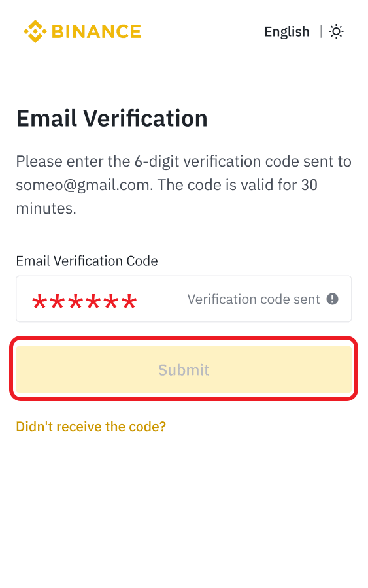Click the BINANCE wordmark text

(x=96, y=31)
